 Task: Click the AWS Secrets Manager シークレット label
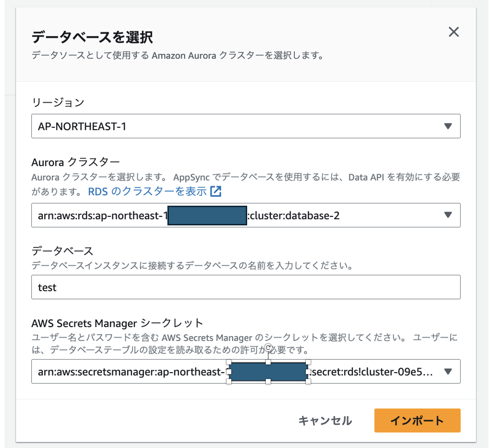click(117, 323)
